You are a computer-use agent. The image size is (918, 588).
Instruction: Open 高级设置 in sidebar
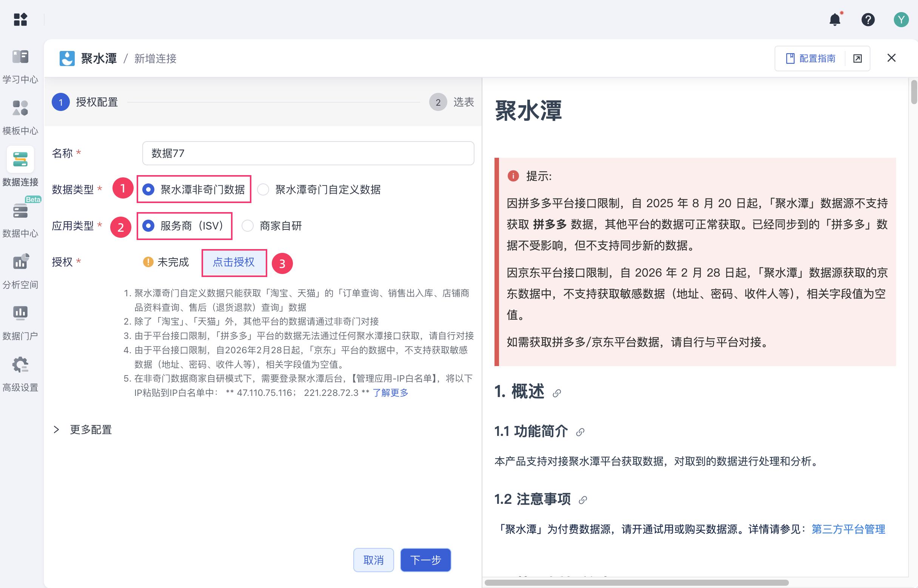tap(20, 374)
